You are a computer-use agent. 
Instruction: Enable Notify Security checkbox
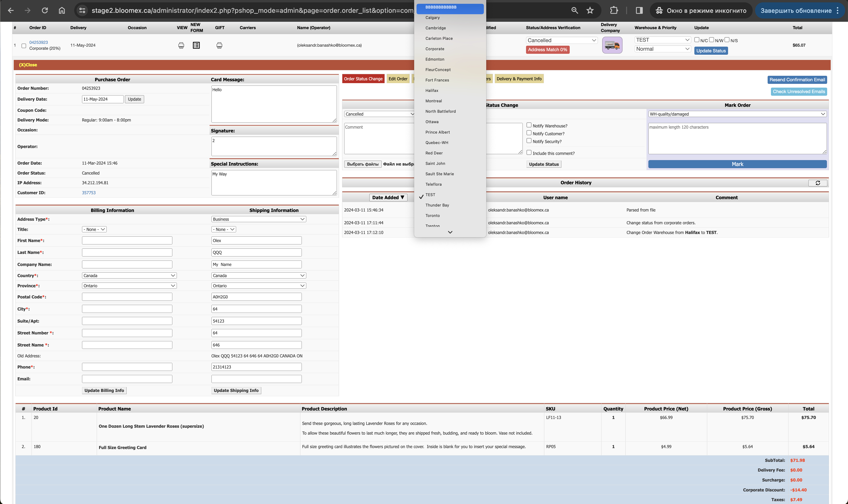[x=529, y=141]
